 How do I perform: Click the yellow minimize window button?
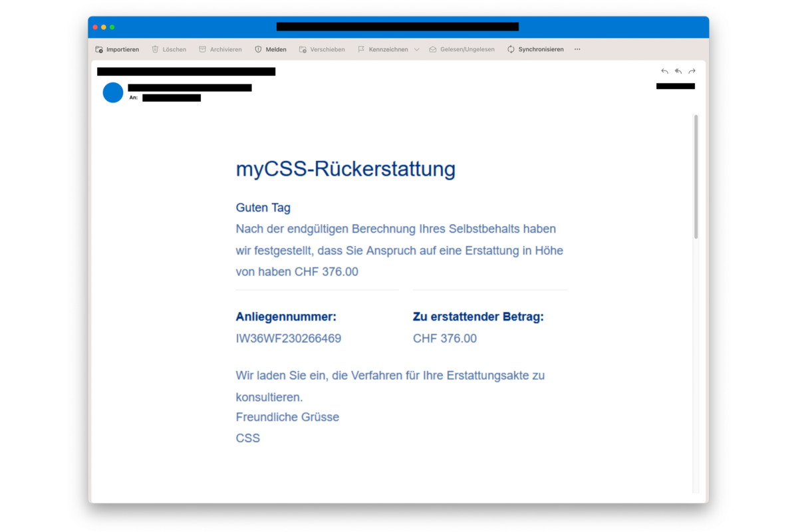click(104, 27)
